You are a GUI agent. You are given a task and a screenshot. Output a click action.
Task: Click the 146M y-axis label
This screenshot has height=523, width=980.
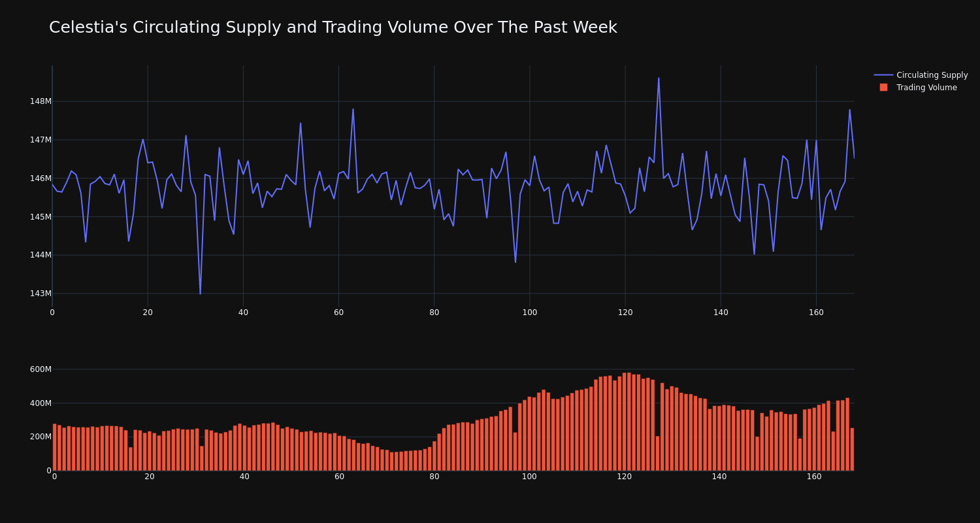click(41, 178)
